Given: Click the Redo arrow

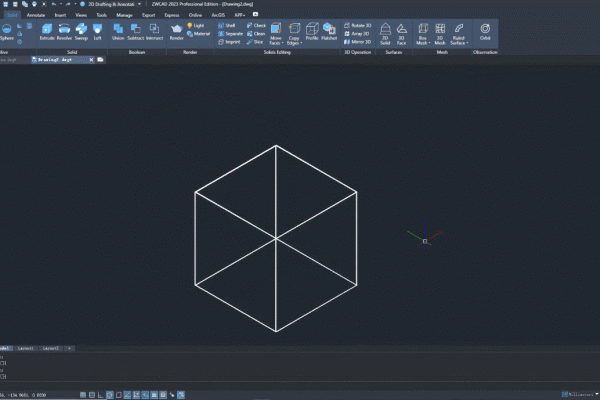Looking at the screenshot, I should pyautogui.click(x=68, y=4).
